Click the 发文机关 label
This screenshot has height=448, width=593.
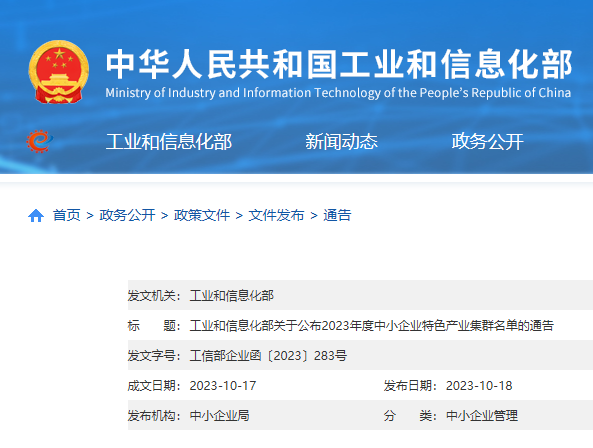(154, 296)
